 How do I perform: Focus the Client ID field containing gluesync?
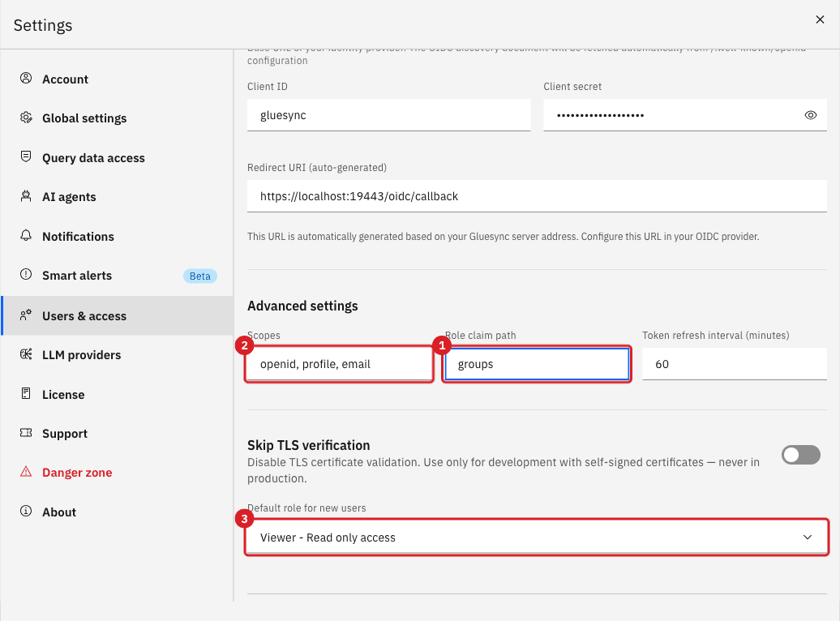coord(389,114)
